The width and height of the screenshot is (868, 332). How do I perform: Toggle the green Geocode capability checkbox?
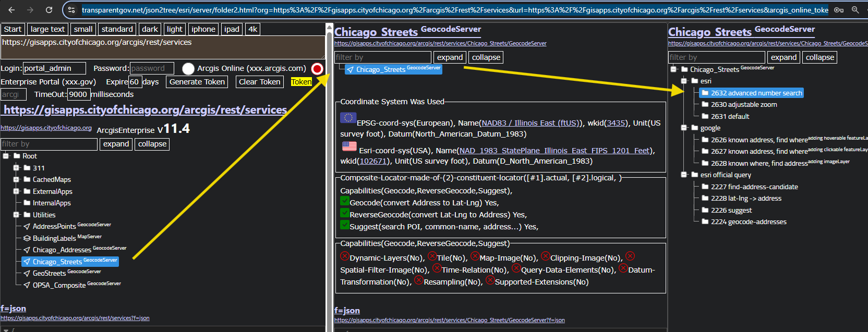[344, 201]
